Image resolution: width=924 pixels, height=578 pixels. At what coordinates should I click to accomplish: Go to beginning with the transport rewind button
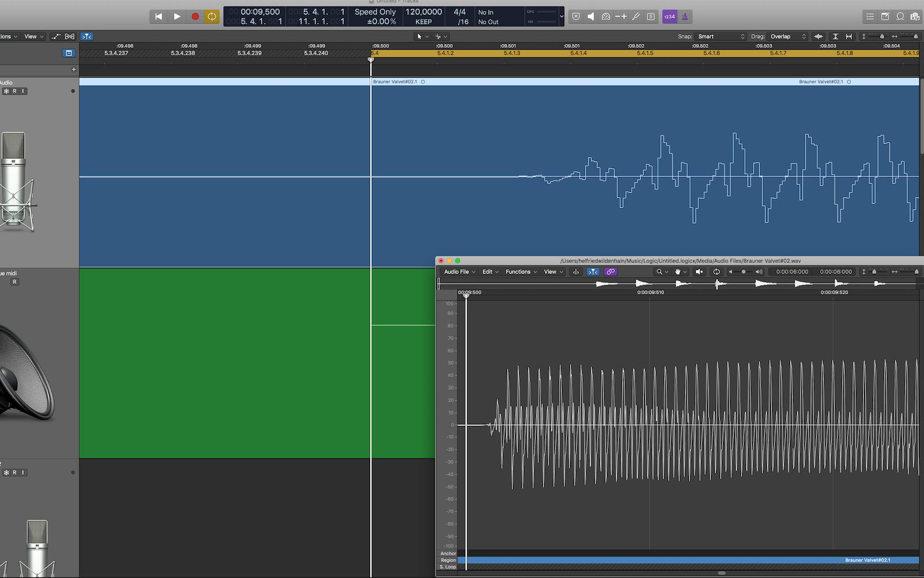pyautogui.click(x=159, y=17)
